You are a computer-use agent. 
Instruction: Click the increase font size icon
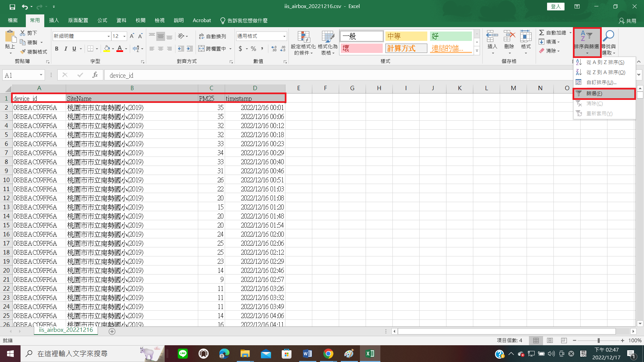coord(132,36)
